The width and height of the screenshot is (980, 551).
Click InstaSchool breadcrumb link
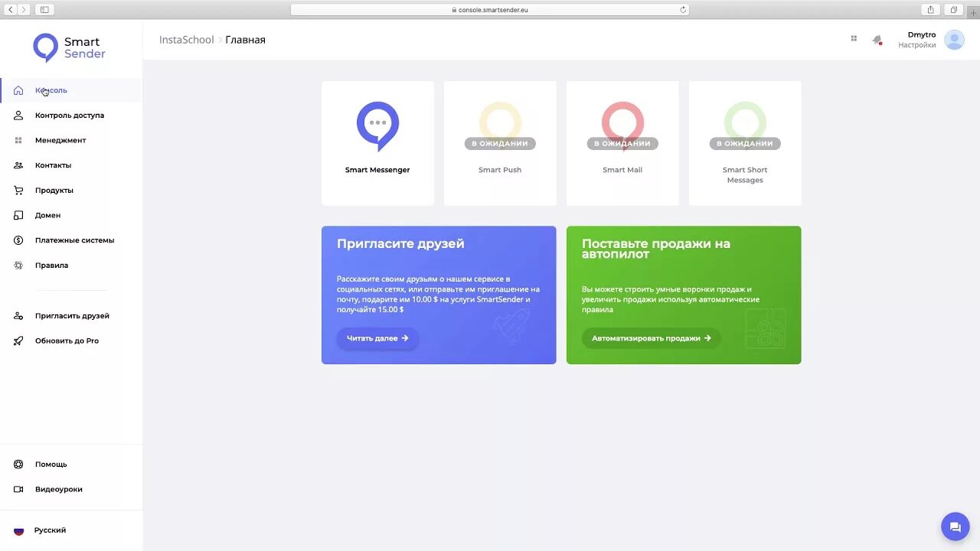point(187,40)
